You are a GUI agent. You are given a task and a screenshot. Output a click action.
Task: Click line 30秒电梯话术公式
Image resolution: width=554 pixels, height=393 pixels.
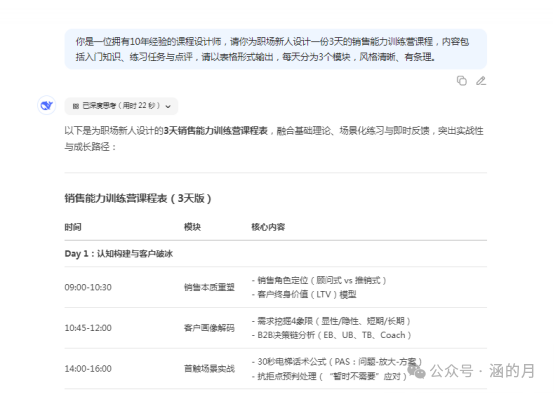point(337,362)
